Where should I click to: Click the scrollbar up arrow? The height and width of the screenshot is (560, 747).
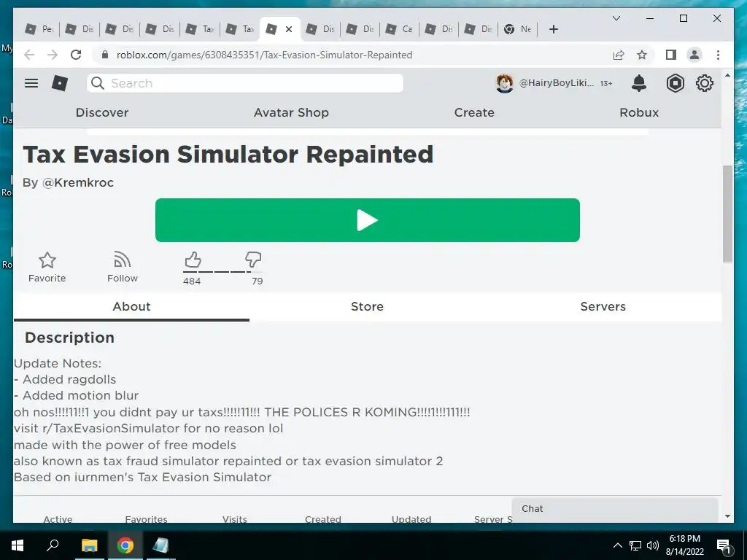point(727,75)
